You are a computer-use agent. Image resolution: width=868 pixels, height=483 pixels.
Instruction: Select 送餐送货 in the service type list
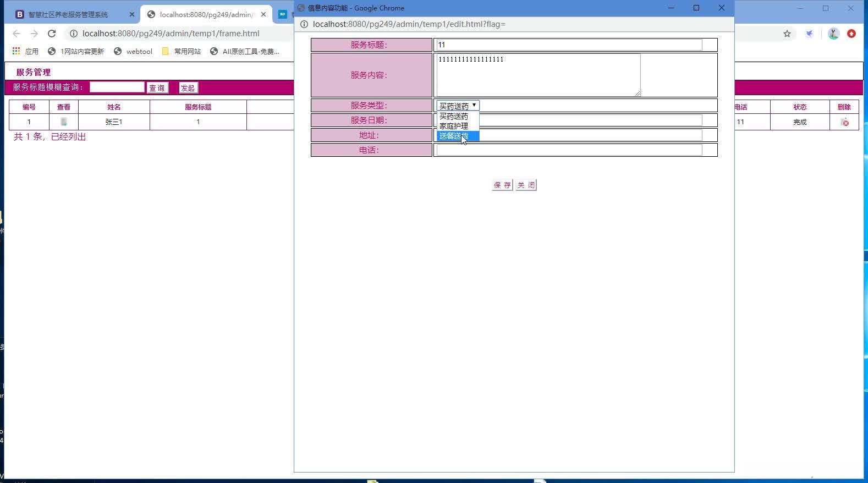458,136
